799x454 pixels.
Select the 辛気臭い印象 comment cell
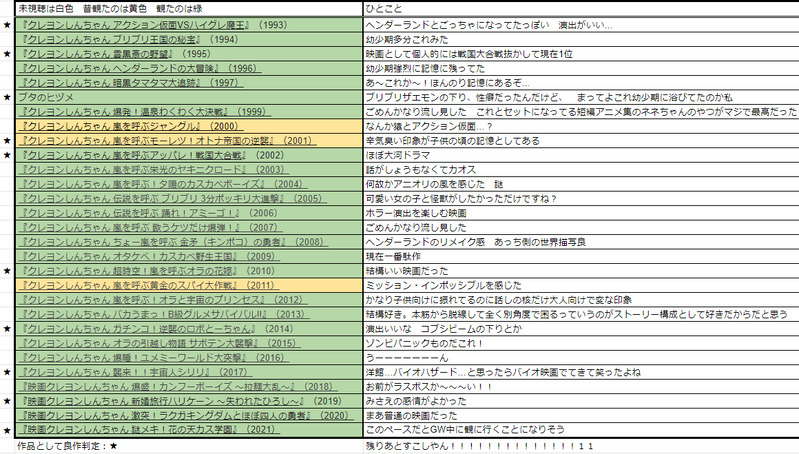581,141
